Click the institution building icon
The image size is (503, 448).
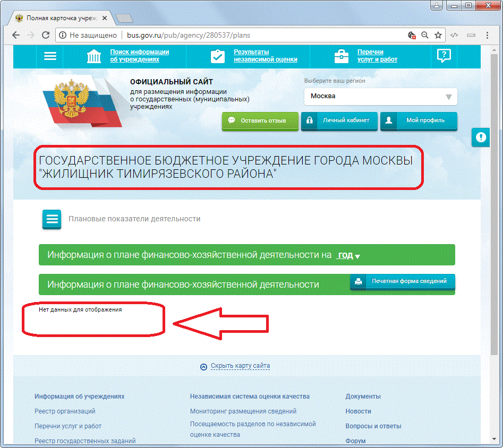pyautogui.click(x=94, y=56)
